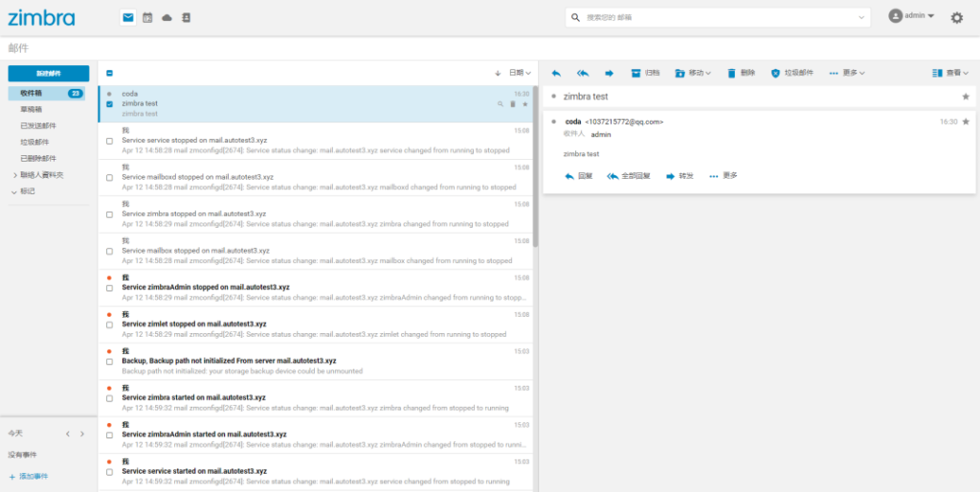Open the calendar icon in top bar
Screen dimensions: 980x492
click(x=147, y=18)
